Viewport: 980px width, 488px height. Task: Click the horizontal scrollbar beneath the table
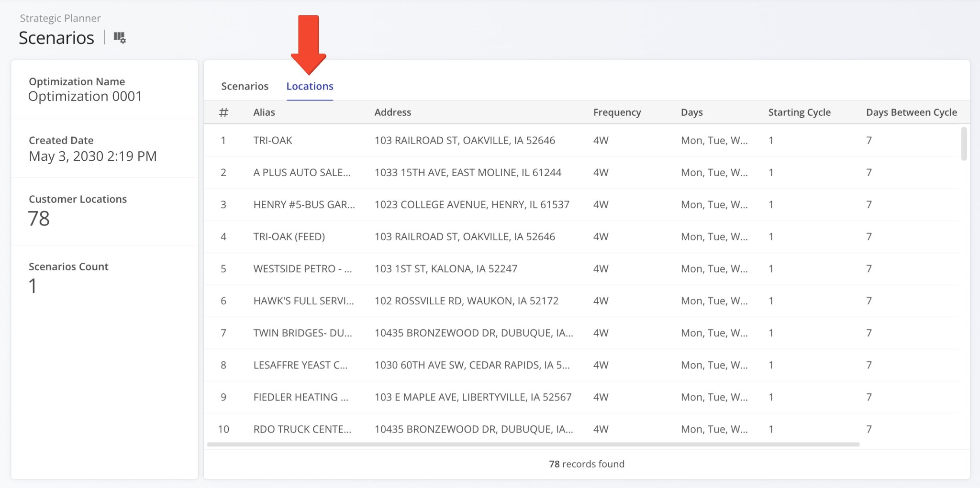(x=533, y=444)
